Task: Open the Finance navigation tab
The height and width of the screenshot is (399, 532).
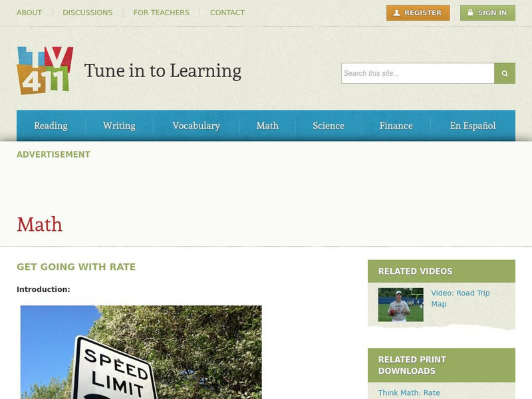Action: point(396,126)
